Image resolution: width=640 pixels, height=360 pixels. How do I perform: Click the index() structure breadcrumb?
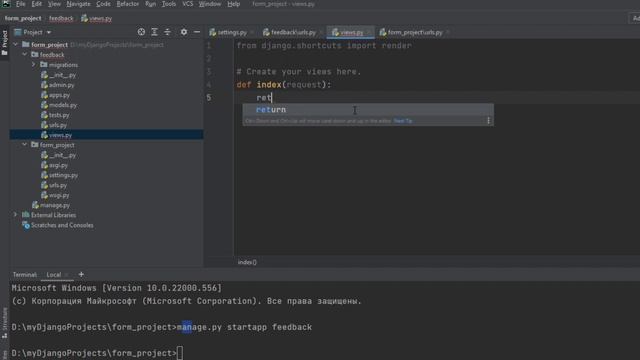247,262
